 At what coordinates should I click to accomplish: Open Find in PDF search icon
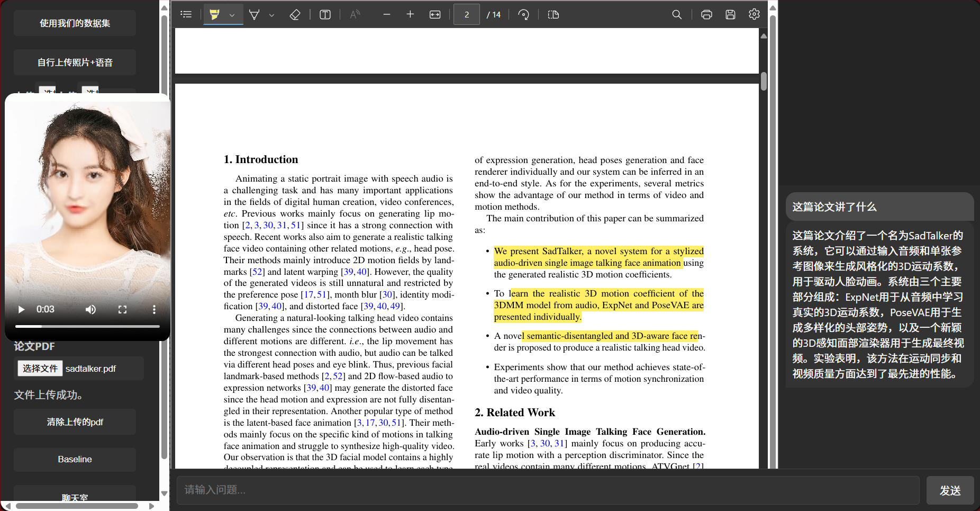pos(677,15)
